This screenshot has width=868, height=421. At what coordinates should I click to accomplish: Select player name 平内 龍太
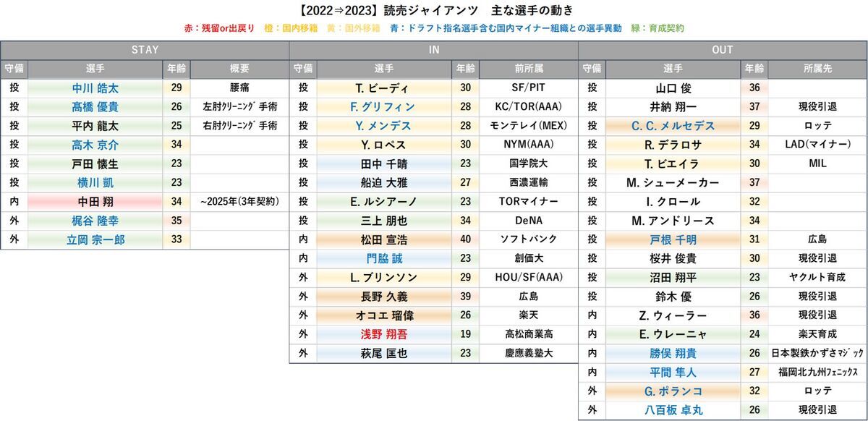[95, 126]
